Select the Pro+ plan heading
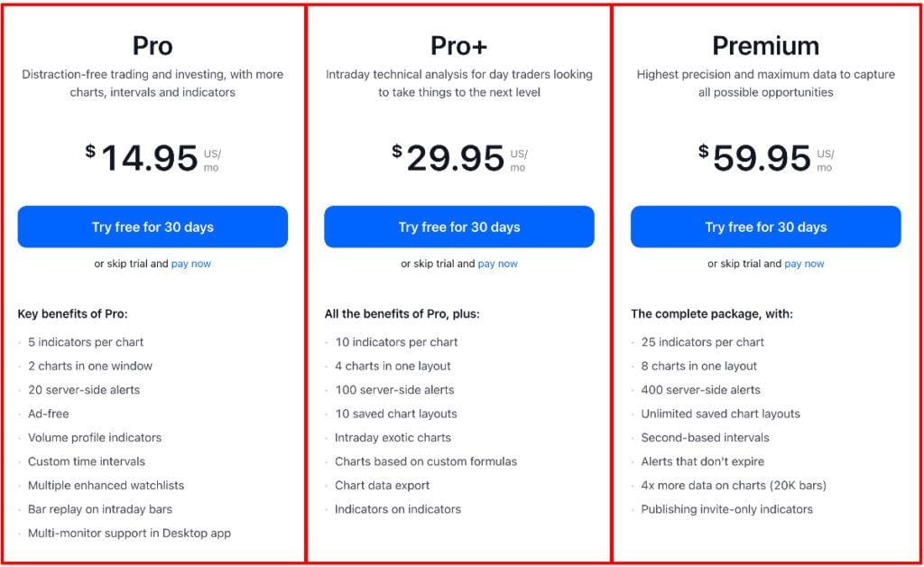Viewport: 924px width, 567px height. [x=458, y=45]
